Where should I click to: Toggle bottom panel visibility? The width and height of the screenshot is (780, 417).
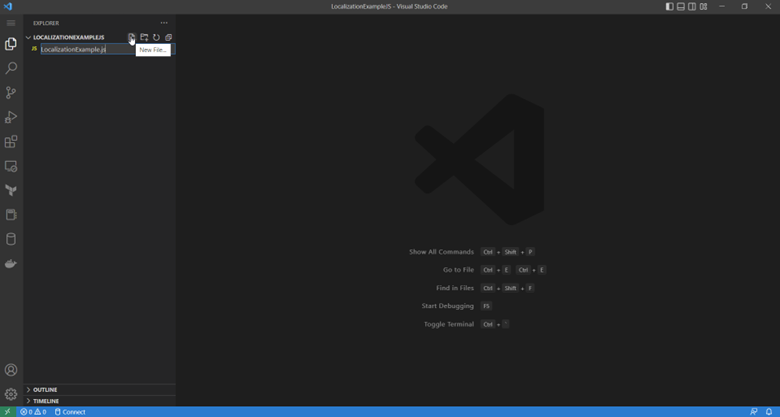pyautogui.click(x=681, y=6)
